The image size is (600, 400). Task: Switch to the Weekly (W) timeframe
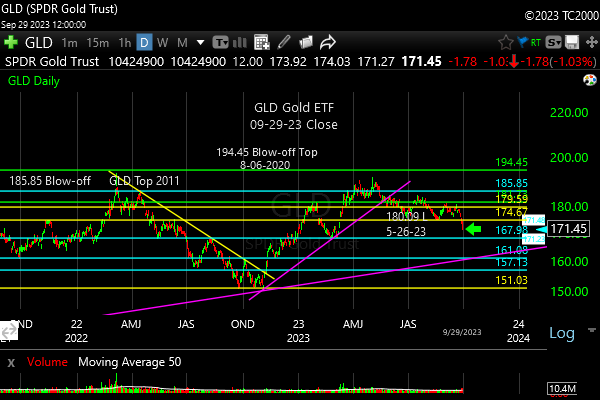[163, 43]
